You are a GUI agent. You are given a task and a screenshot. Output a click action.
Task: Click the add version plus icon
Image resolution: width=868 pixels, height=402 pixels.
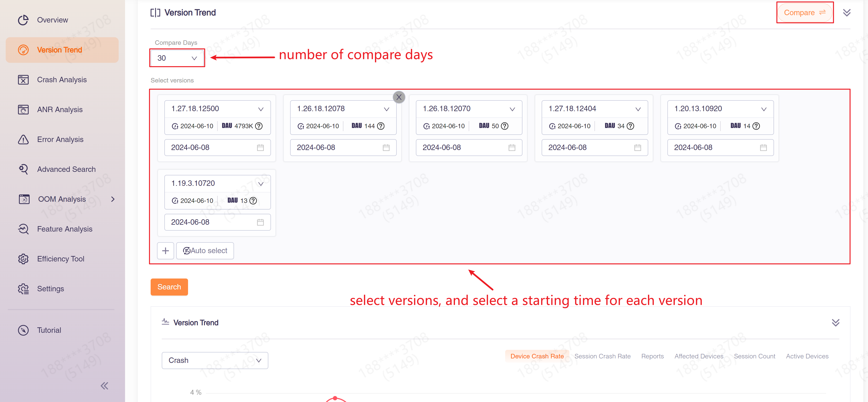165,250
